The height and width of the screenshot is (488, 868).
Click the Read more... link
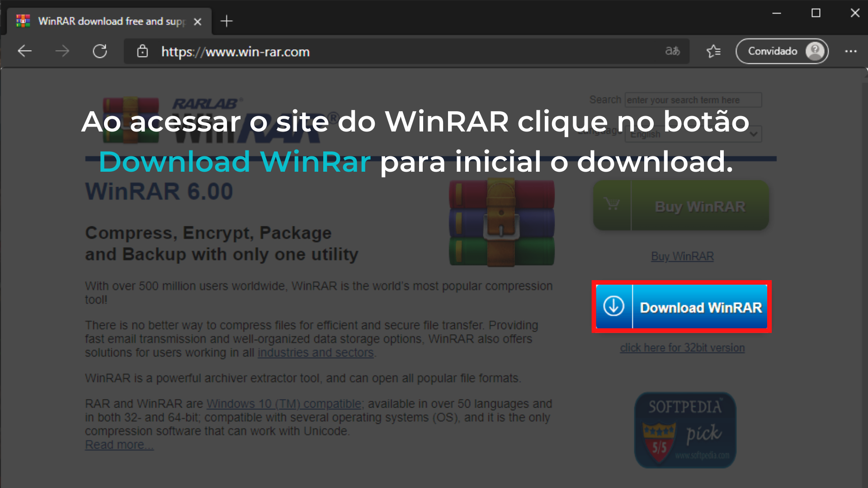(x=119, y=445)
